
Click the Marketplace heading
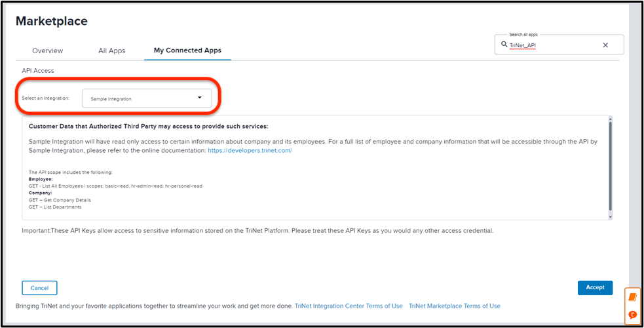pos(52,21)
